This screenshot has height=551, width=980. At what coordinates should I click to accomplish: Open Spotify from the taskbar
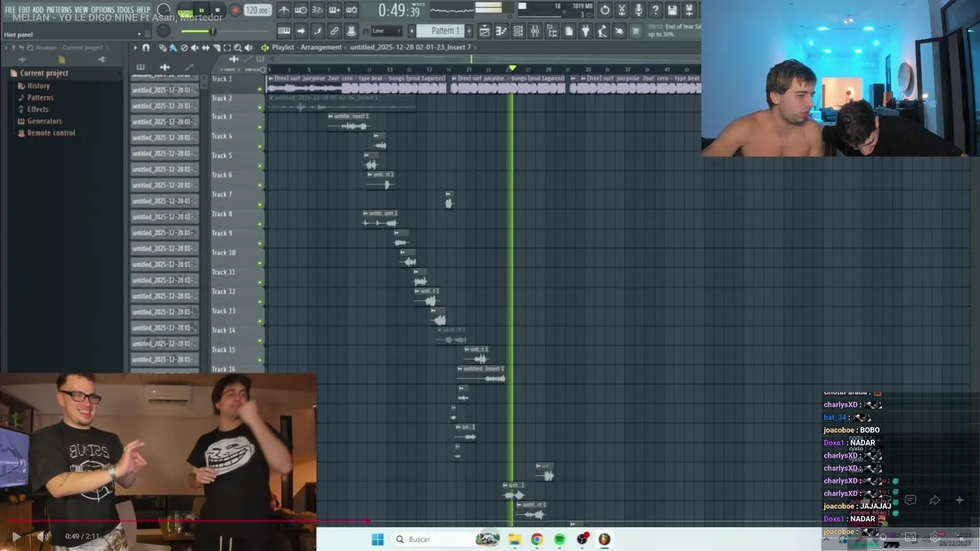560,540
